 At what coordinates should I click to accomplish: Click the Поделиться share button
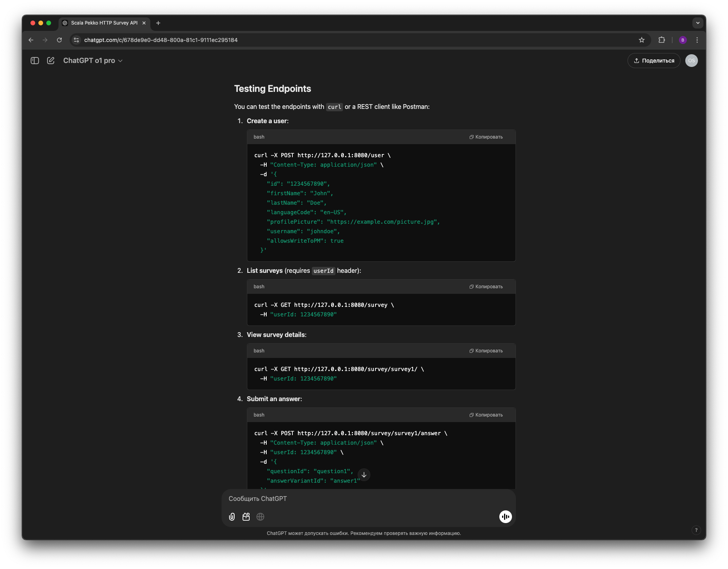click(654, 61)
